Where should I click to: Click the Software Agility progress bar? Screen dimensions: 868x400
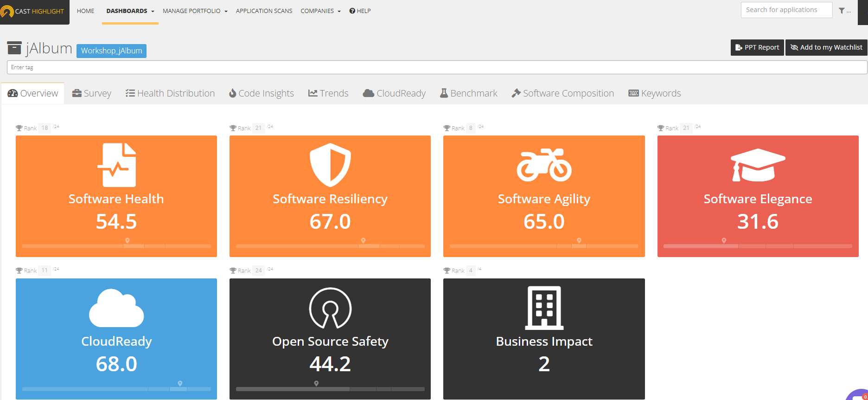[544, 246]
